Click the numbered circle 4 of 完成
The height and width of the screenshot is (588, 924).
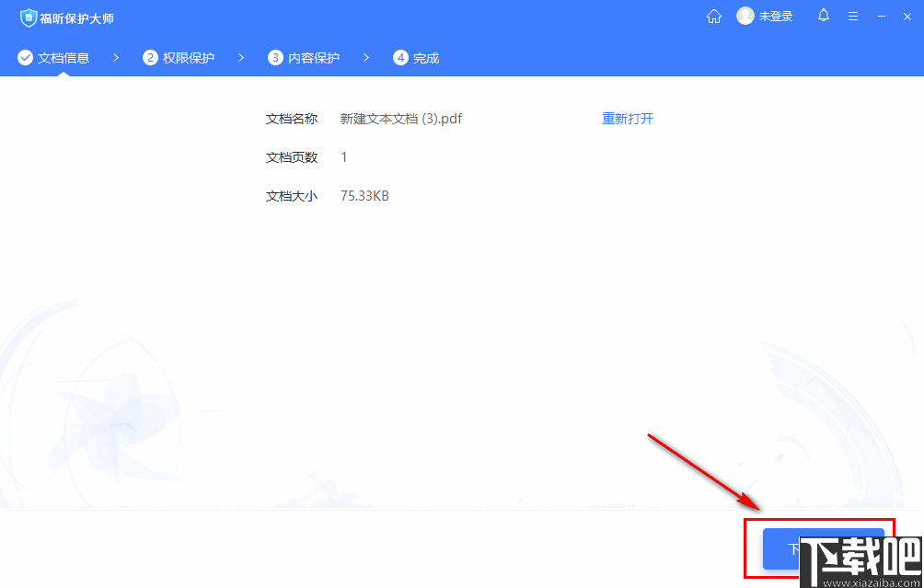pos(399,57)
